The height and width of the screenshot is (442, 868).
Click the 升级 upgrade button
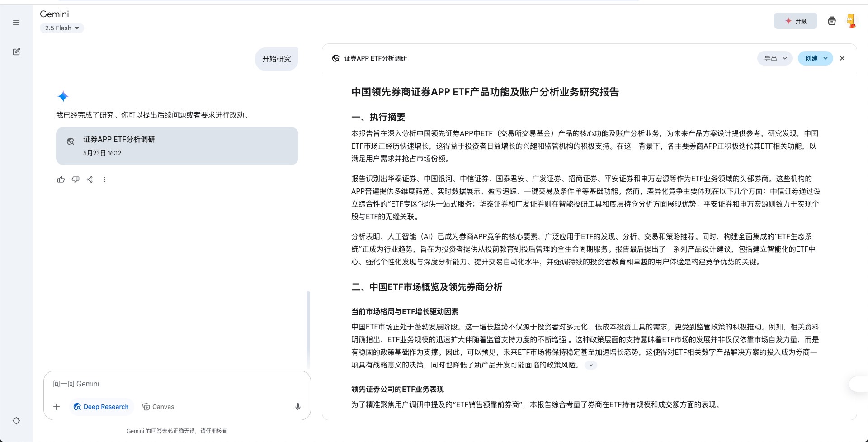point(796,21)
